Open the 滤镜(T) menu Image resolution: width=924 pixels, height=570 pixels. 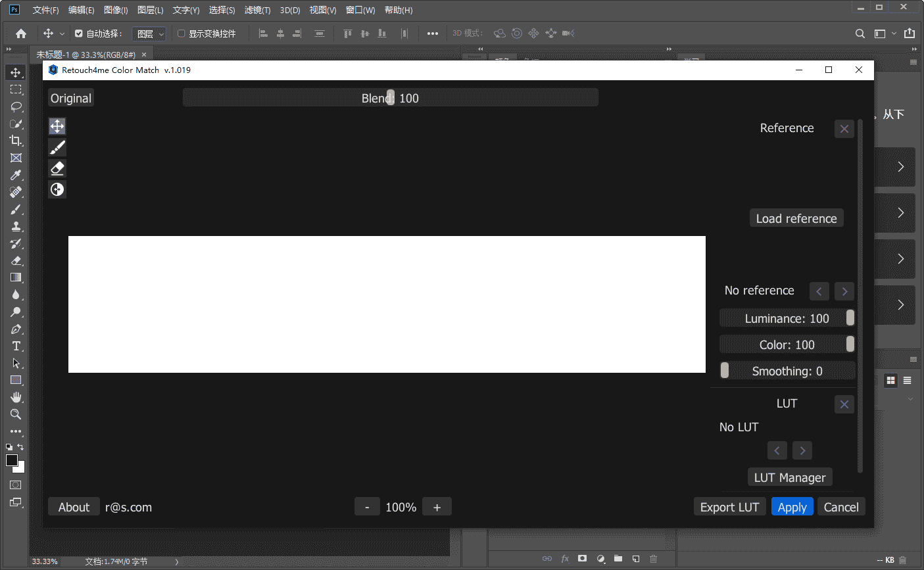point(257,10)
